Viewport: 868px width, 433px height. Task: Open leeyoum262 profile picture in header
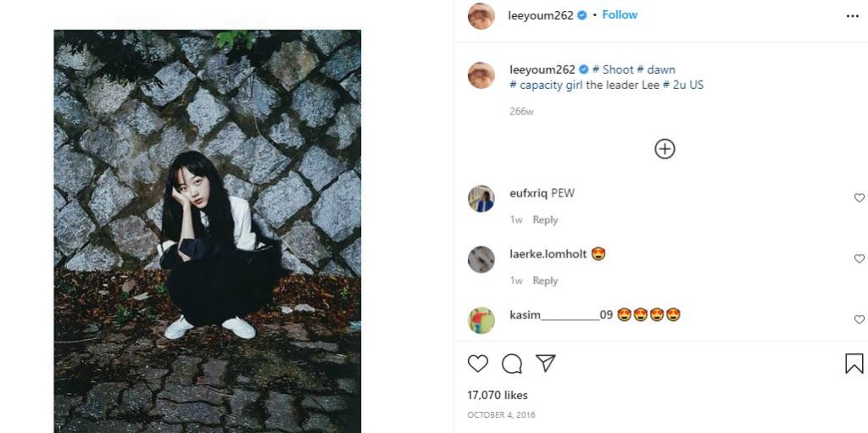pyautogui.click(x=481, y=16)
